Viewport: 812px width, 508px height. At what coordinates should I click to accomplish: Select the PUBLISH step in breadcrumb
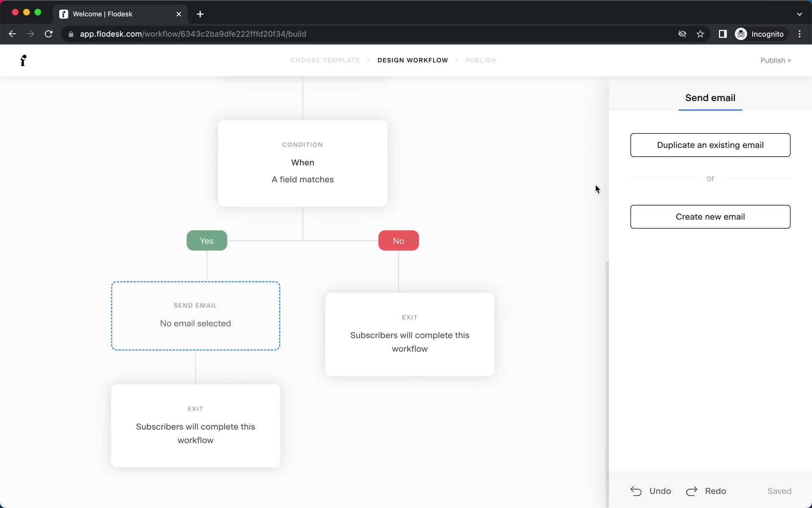point(480,60)
